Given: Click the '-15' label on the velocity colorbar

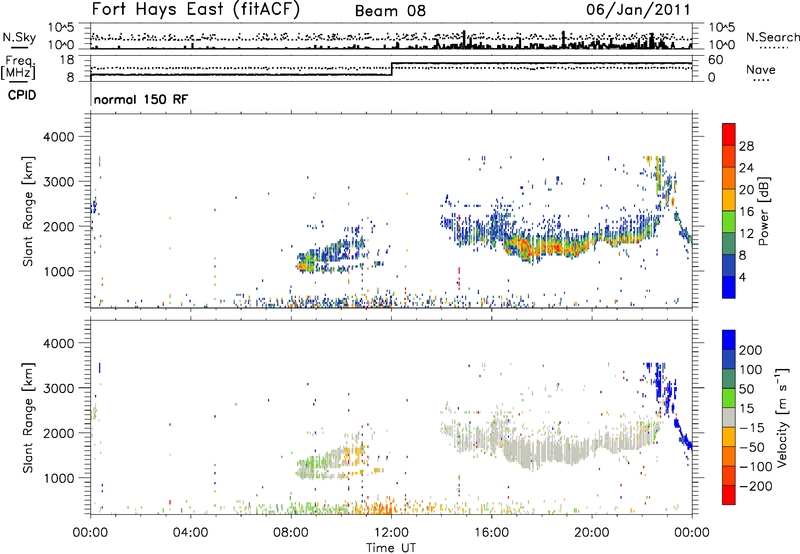Looking at the screenshot, I should (752, 428).
